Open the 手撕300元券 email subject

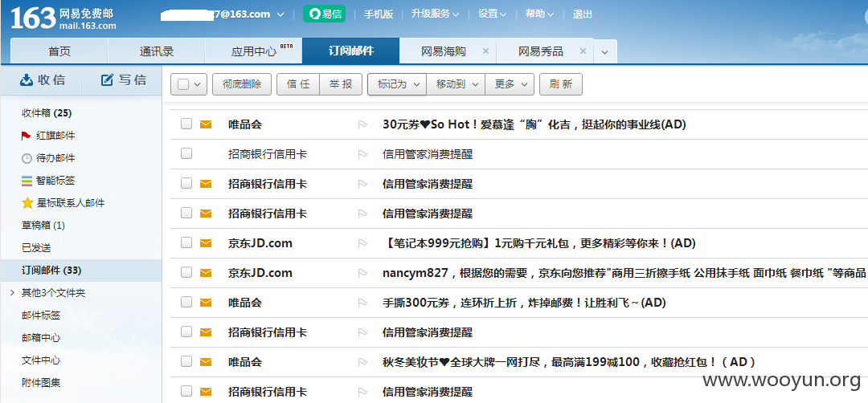point(524,303)
